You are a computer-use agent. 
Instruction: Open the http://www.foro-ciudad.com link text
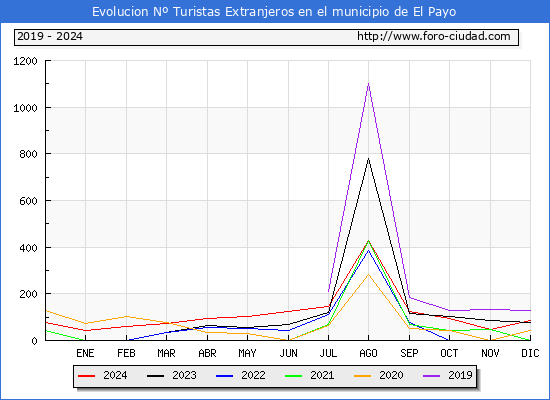point(434,36)
